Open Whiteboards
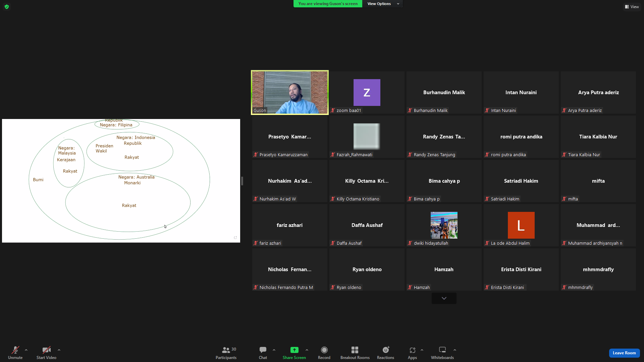644x362 pixels. [x=442, y=353]
